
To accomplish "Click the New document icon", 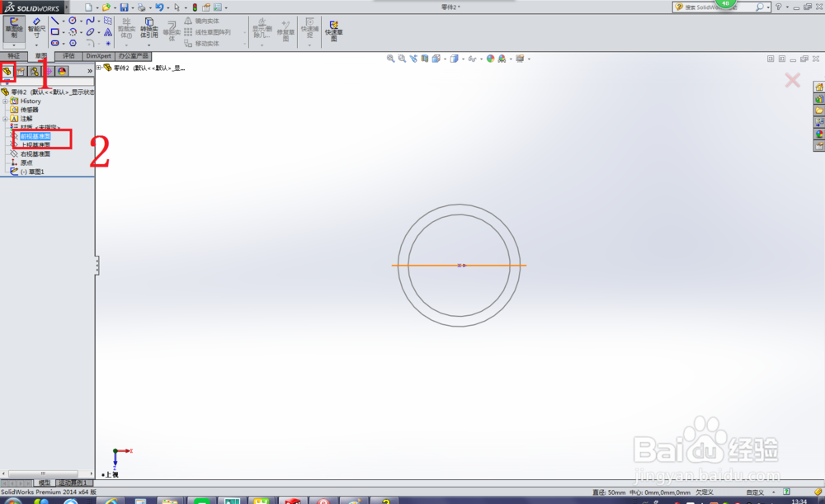I will click(x=88, y=7).
